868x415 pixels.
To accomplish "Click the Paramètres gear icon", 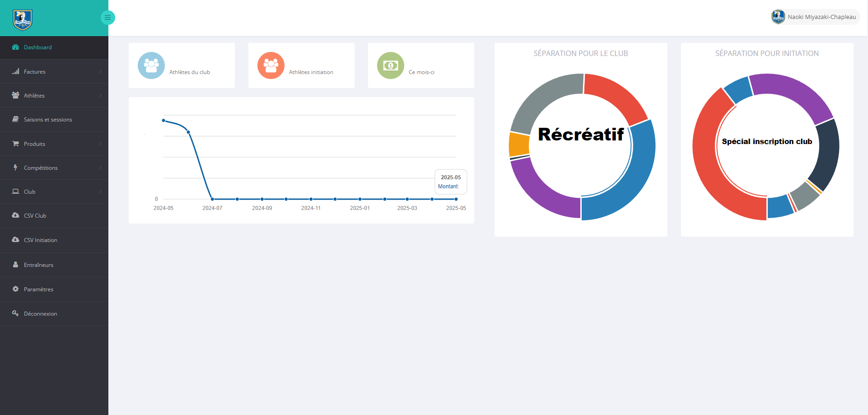I will click(15, 289).
